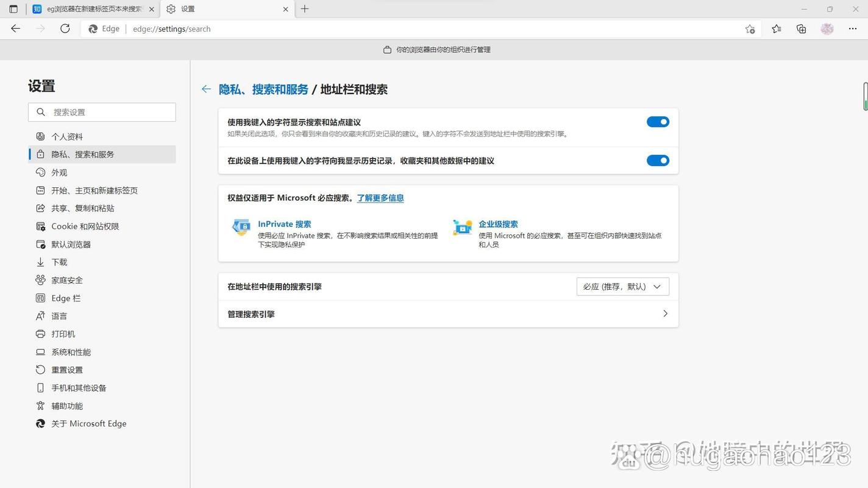Add this page to favorites star

pos(750,29)
